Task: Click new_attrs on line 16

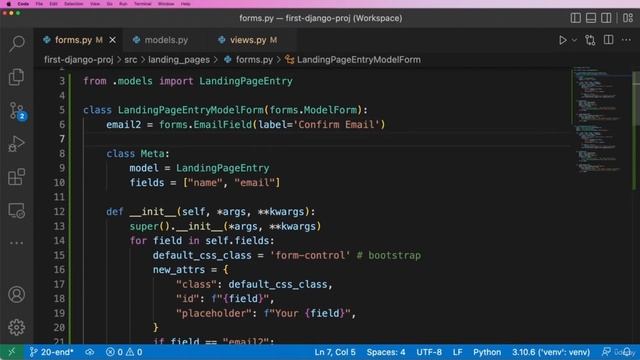Action: click(x=179, y=270)
